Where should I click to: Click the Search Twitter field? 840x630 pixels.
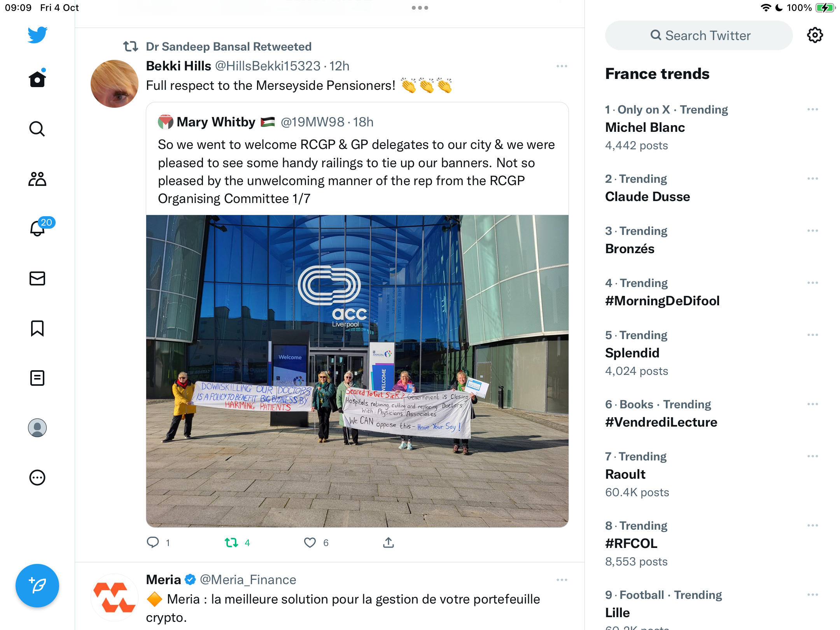pos(699,35)
